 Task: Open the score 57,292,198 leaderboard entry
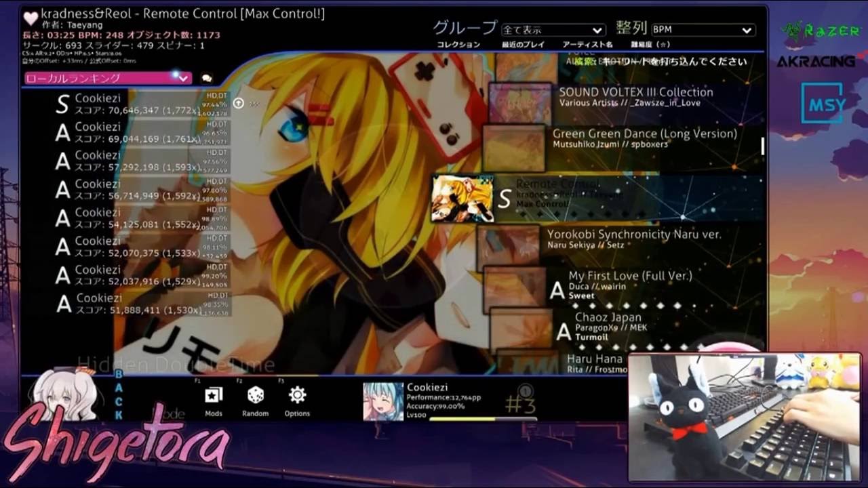141,161
